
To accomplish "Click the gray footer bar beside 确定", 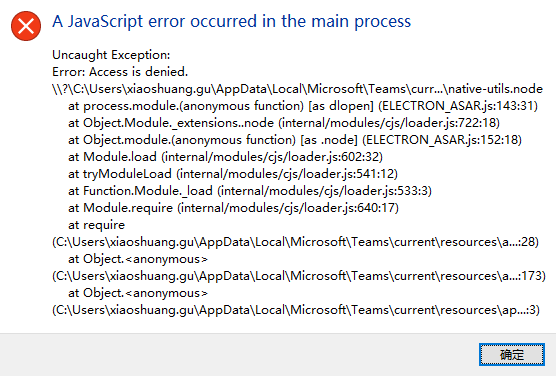I will pos(238,355).
